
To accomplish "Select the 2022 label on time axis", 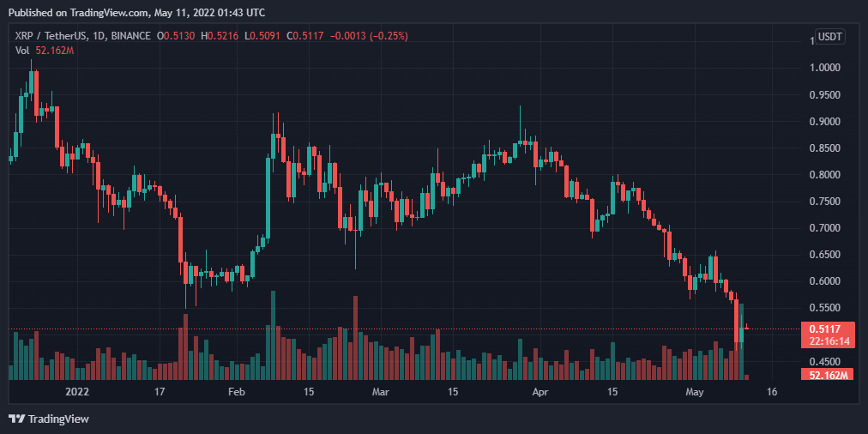I will pyautogui.click(x=77, y=393).
